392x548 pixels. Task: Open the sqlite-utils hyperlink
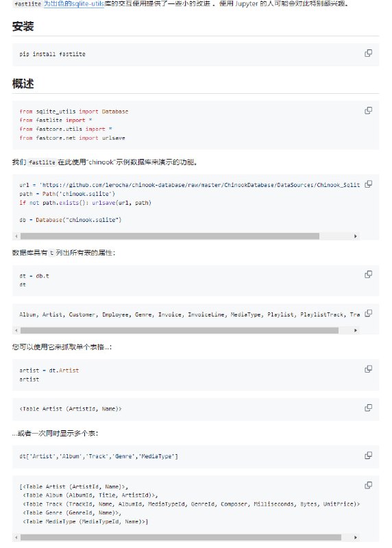74,4
